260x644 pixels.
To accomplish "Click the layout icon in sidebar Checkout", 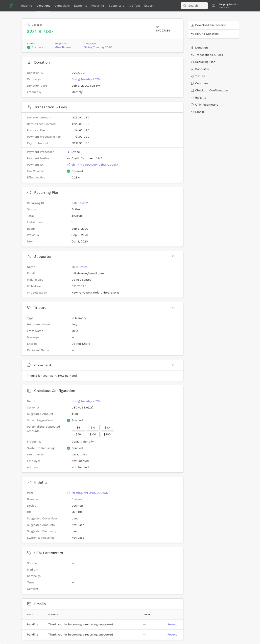I will pos(192,90).
